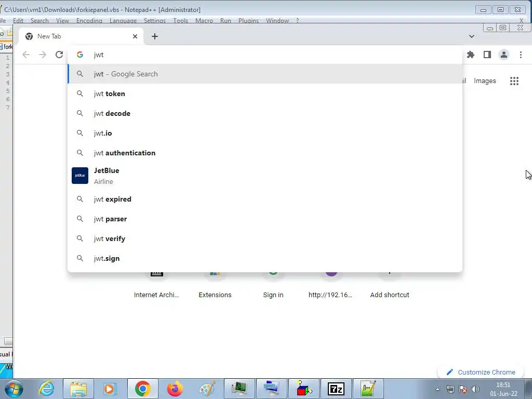The width and height of the screenshot is (532, 399).
Task: Open the Chrome Extensions puzzle icon
Action: (x=471, y=55)
